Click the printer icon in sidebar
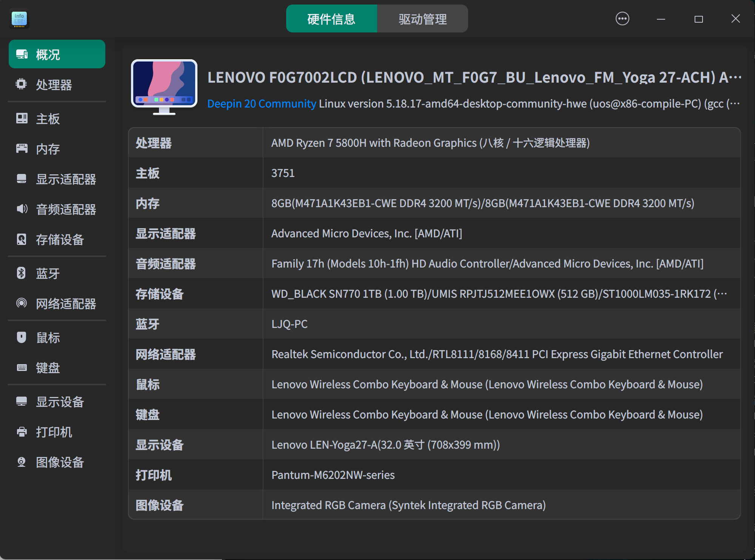 tap(22, 432)
